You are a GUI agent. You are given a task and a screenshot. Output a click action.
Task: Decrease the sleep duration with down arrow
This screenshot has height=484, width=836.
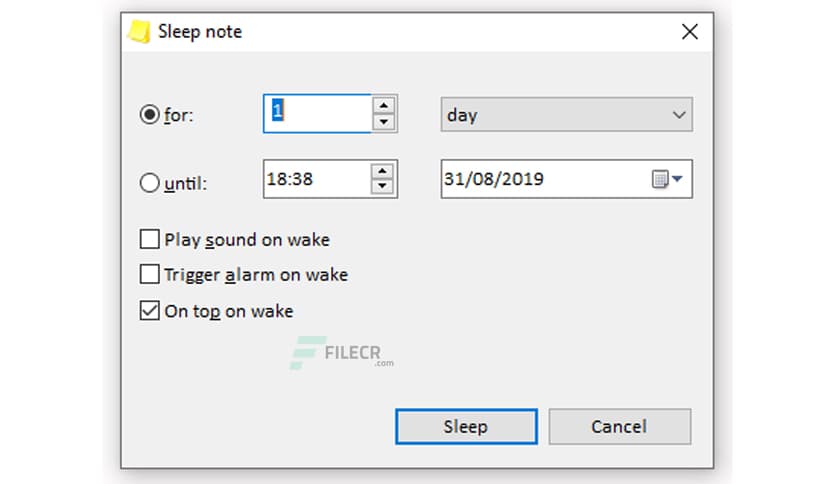[384, 123]
